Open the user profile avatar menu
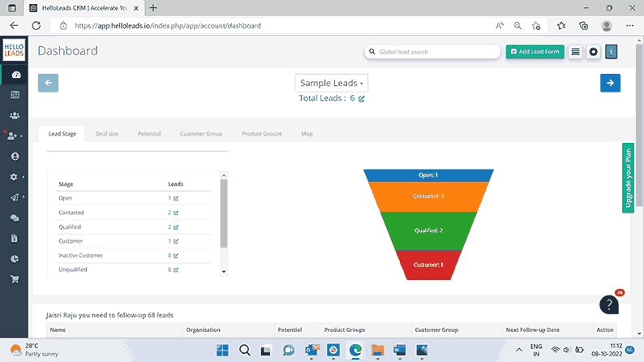 (612, 52)
